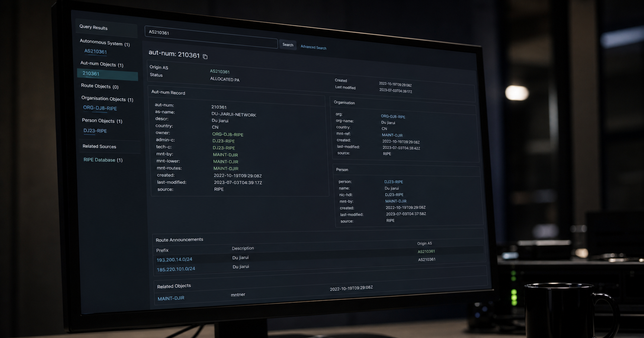Open mnt-ref MAINT-DJIR link
The width and height of the screenshot is (644, 338).
click(392, 135)
